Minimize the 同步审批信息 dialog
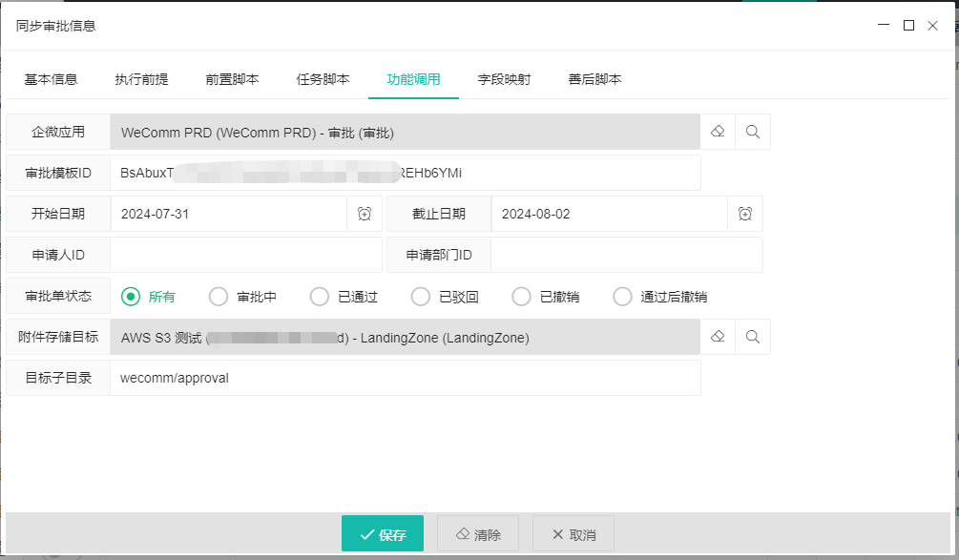The height and width of the screenshot is (560, 959). click(x=884, y=25)
